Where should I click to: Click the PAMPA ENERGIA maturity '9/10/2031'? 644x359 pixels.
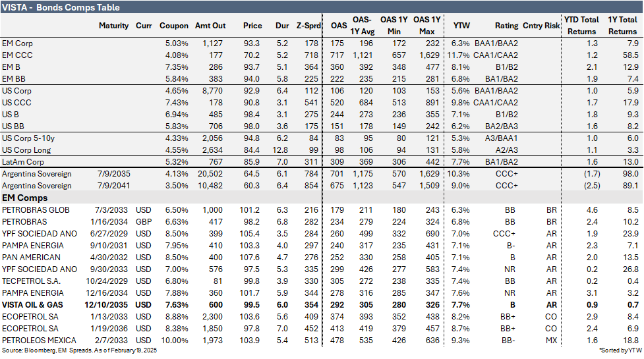(109, 246)
